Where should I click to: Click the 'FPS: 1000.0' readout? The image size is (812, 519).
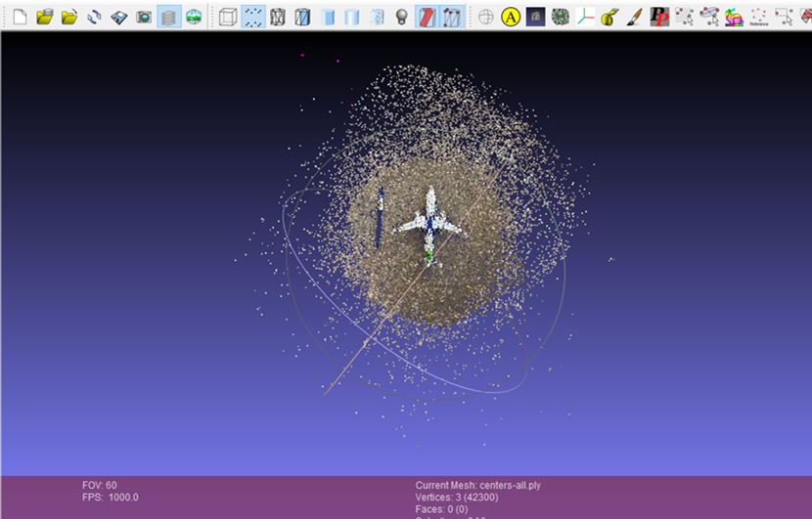111,497
